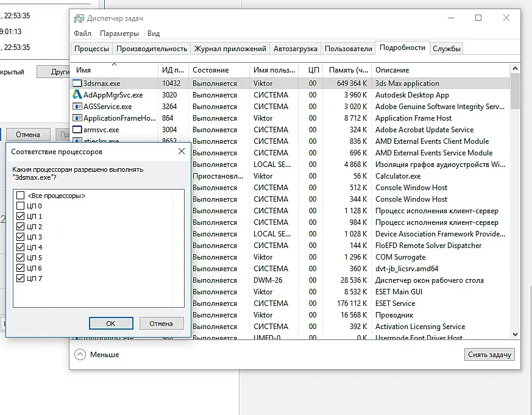Open the Параметры menu
The height and width of the screenshot is (415, 532).
coord(119,34)
